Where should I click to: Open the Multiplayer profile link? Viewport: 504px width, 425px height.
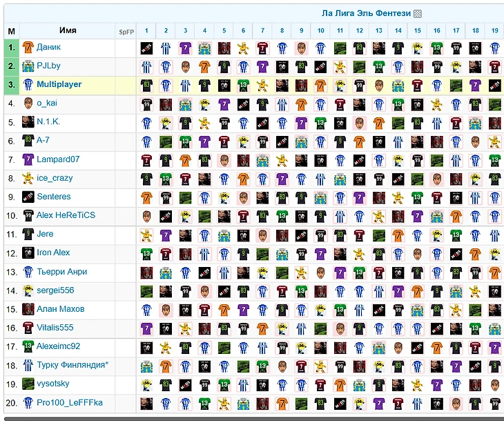(59, 85)
